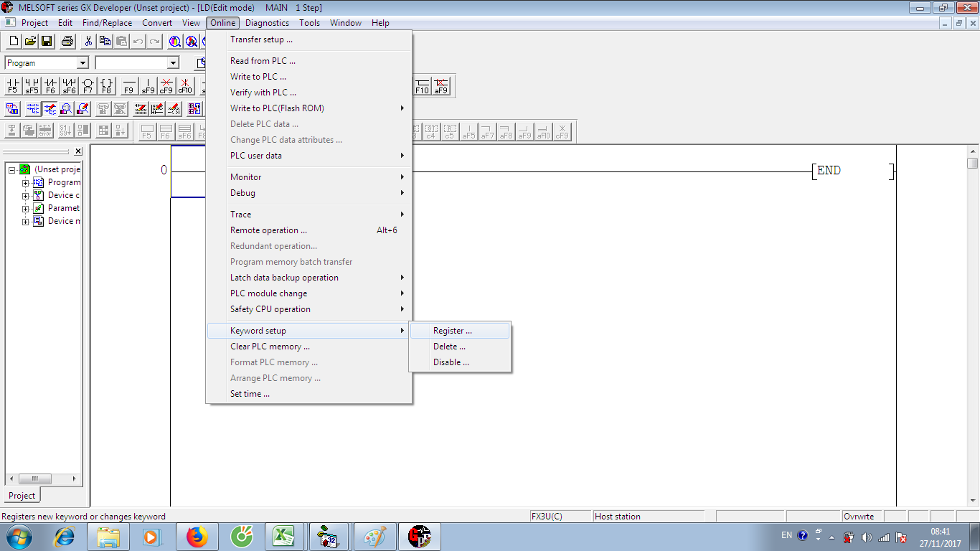This screenshot has height=551, width=980.
Task: Click the ladder editor vertical scrollbar
Action: [x=972, y=326]
